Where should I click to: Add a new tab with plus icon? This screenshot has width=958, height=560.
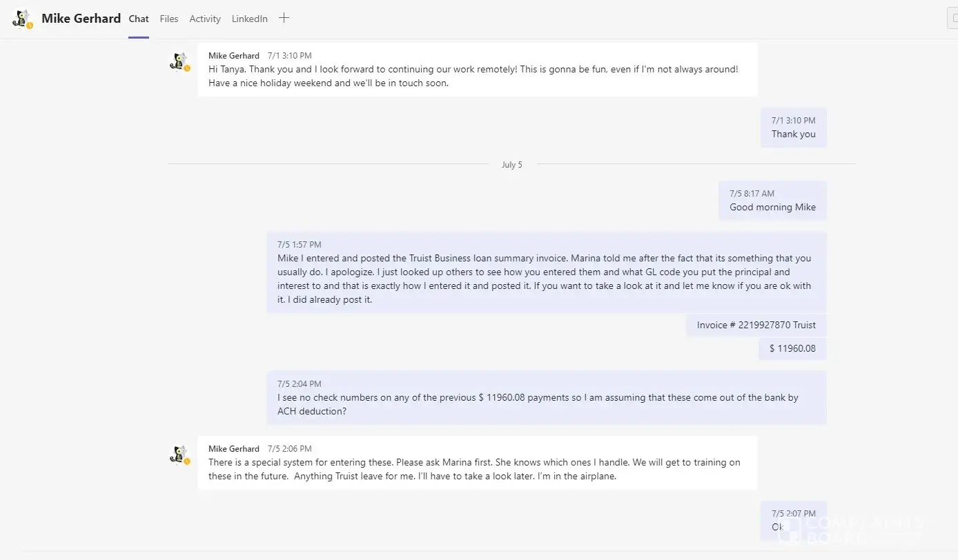284,19
